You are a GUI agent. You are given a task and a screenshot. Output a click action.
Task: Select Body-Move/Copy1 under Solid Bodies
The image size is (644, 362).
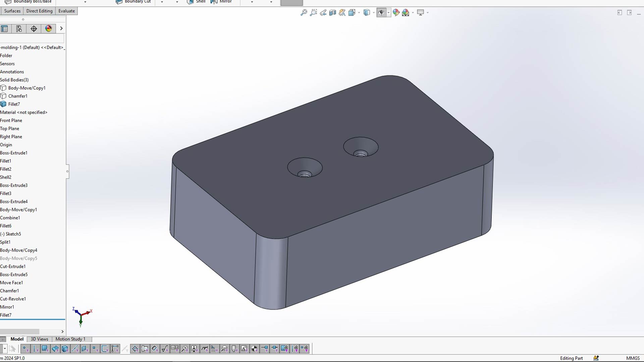(x=27, y=88)
